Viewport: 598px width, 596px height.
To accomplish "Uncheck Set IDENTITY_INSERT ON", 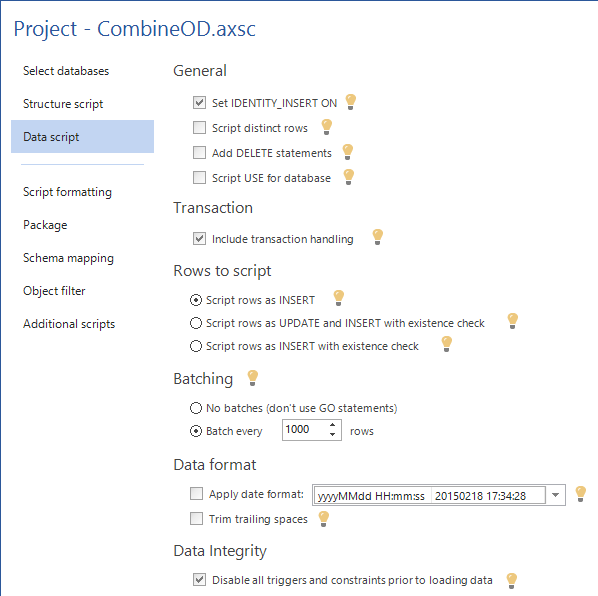I will [199, 103].
